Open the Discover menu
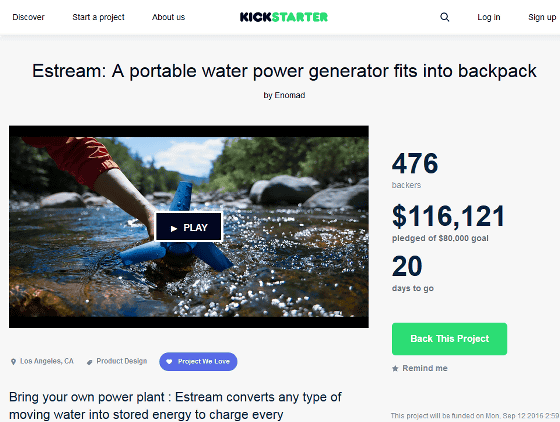Image resolution: width=560 pixels, height=422 pixels. [28, 17]
